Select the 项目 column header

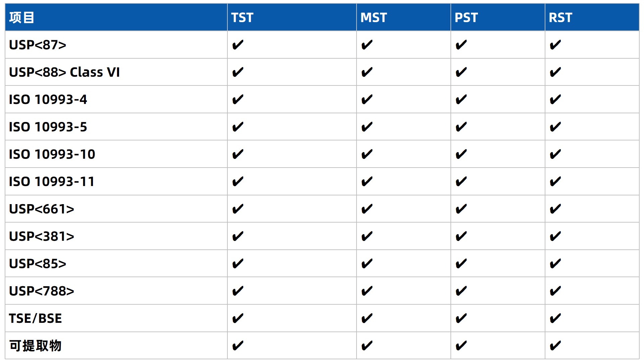(22, 17)
